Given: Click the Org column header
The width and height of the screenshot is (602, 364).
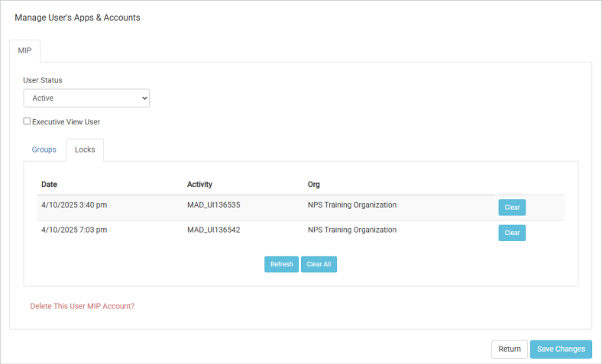Looking at the screenshot, I should (314, 185).
